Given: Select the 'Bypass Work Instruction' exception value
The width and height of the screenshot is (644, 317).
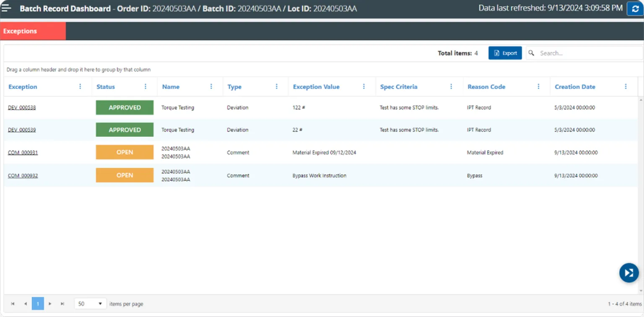Looking at the screenshot, I should pos(319,176).
